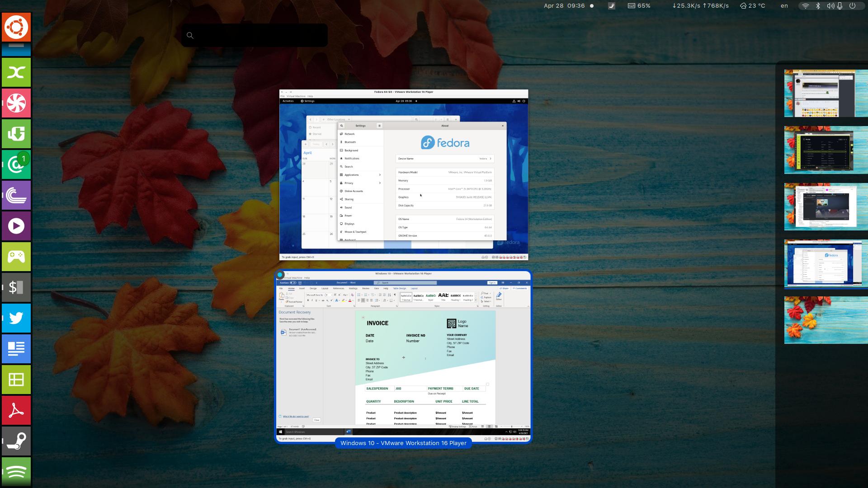Click the Wi-Fi icon in the system tray
The width and height of the screenshot is (868, 488).
click(x=805, y=6)
